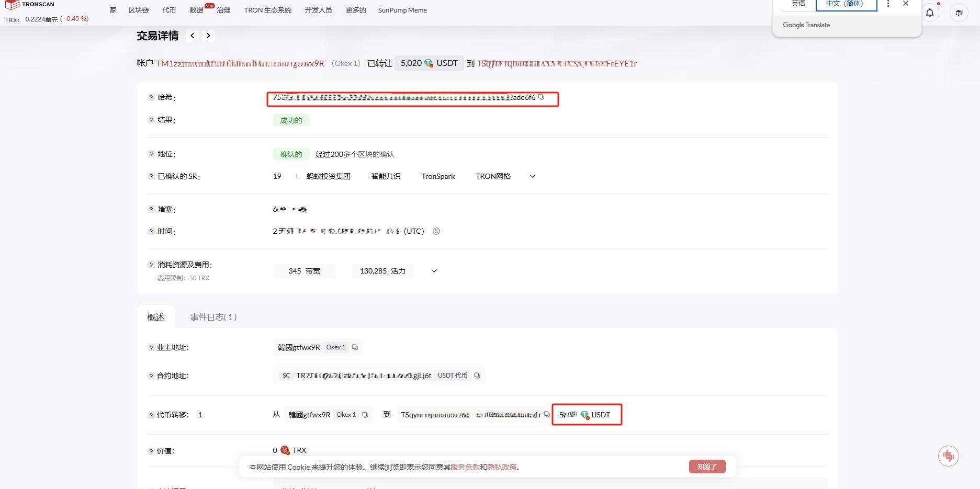The width and height of the screenshot is (980, 489).
Task: Open Google Translate options via three-dot menu
Action: click(887, 4)
